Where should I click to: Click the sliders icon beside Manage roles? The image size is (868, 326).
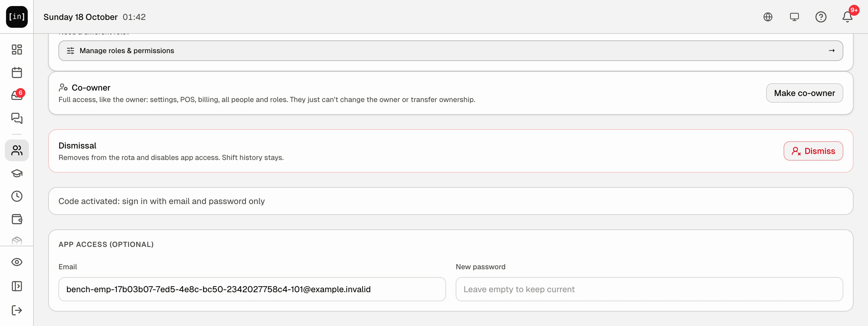[x=71, y=51]
